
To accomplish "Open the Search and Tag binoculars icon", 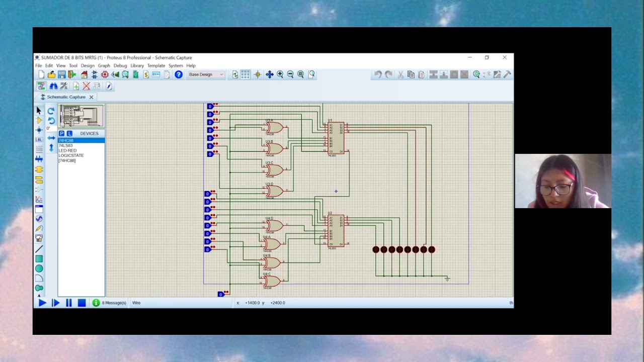I will [53, 86].
